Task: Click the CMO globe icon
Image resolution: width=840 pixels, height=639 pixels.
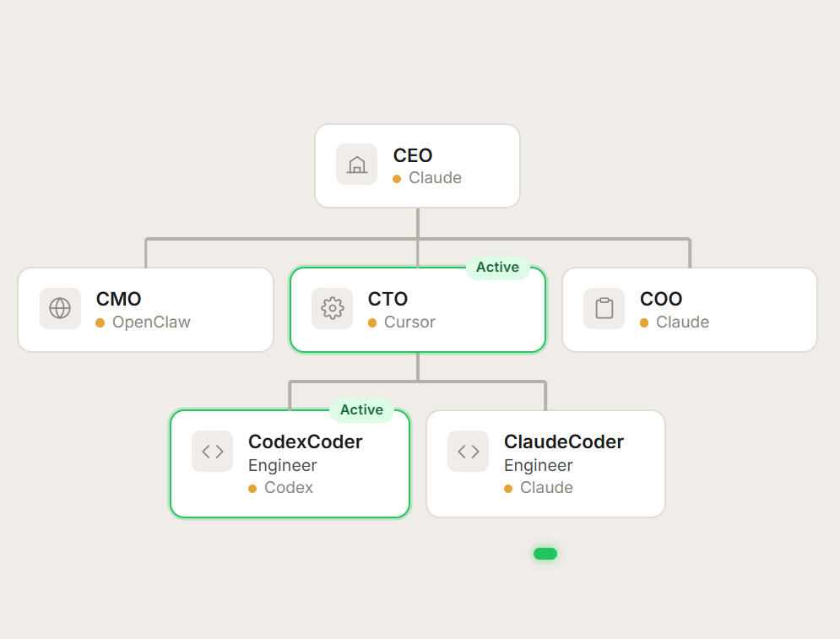Action: 60,308
